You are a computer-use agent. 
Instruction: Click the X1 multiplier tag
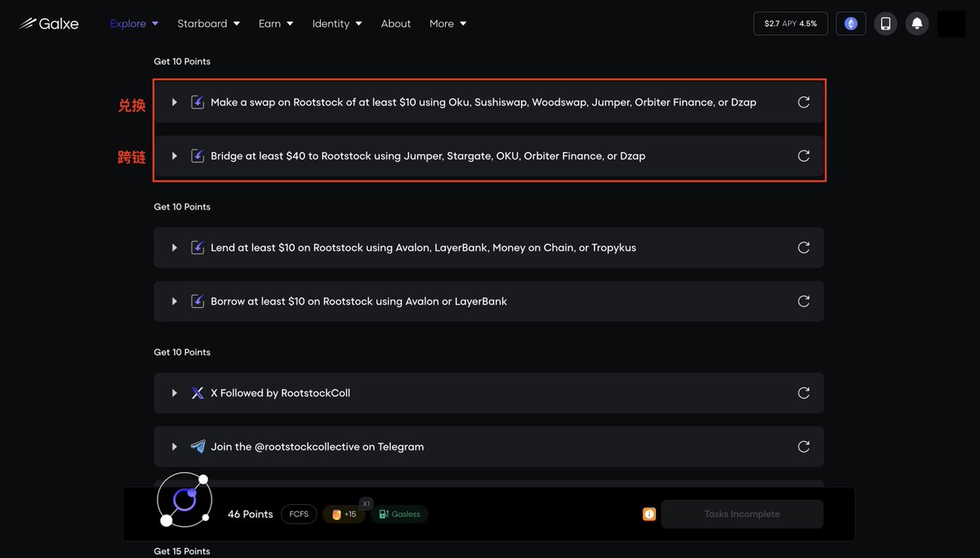[x=367, y=503]
